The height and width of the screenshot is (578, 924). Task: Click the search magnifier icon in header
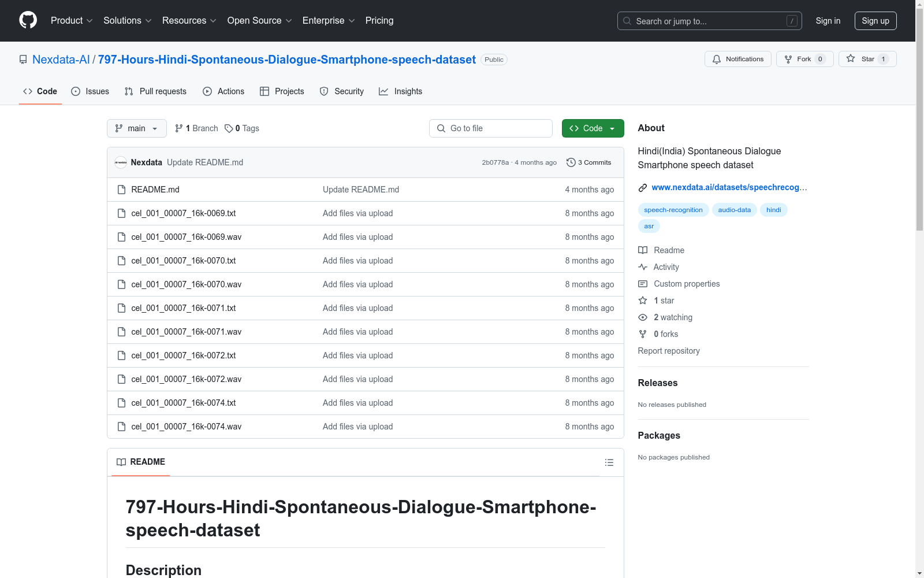[x=627, y=21]
